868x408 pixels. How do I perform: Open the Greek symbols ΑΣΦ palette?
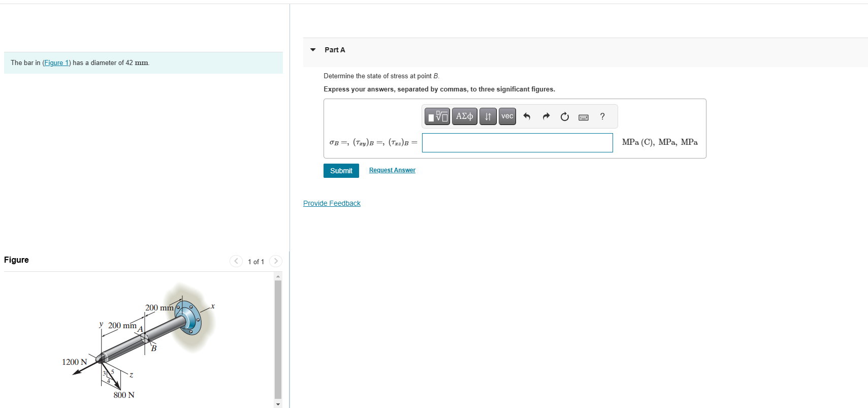tap(465, 116)
